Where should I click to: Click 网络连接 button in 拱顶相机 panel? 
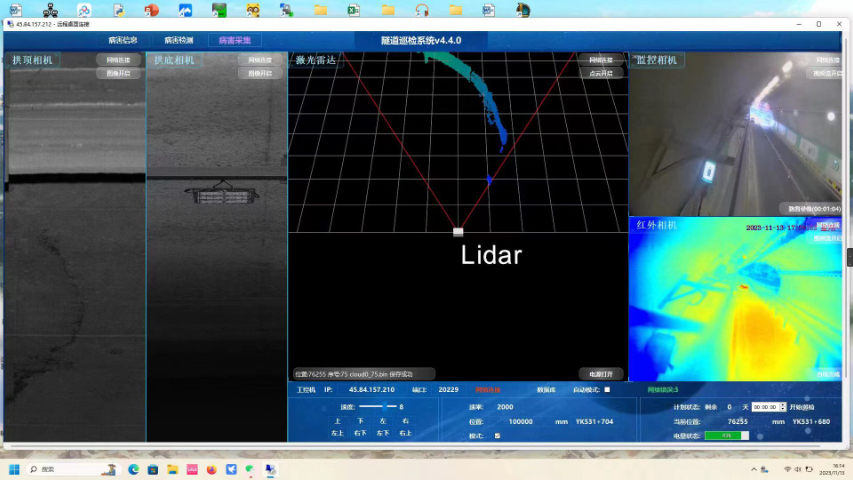pos(119,60)
